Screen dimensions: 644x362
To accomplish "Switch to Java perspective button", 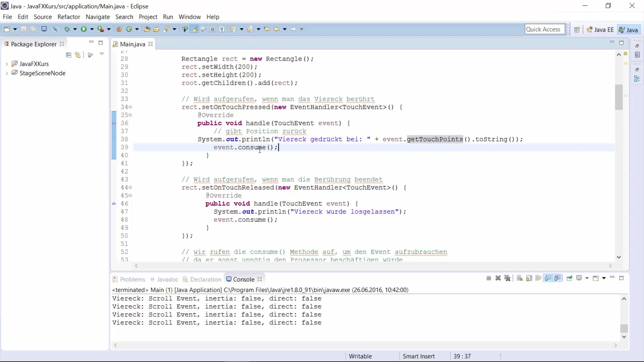I will click(x=629, y=29).
